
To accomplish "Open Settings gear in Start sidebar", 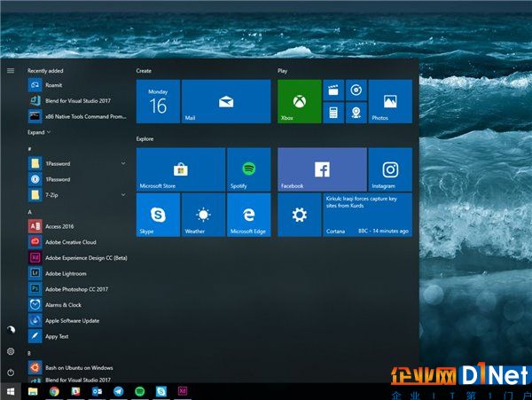I will tap(11, 351).
